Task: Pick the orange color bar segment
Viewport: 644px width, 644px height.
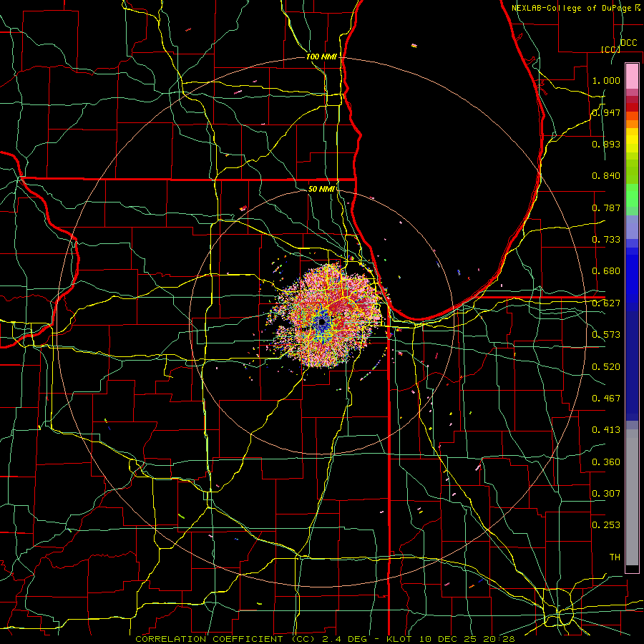Action: (x=632, y=124)
